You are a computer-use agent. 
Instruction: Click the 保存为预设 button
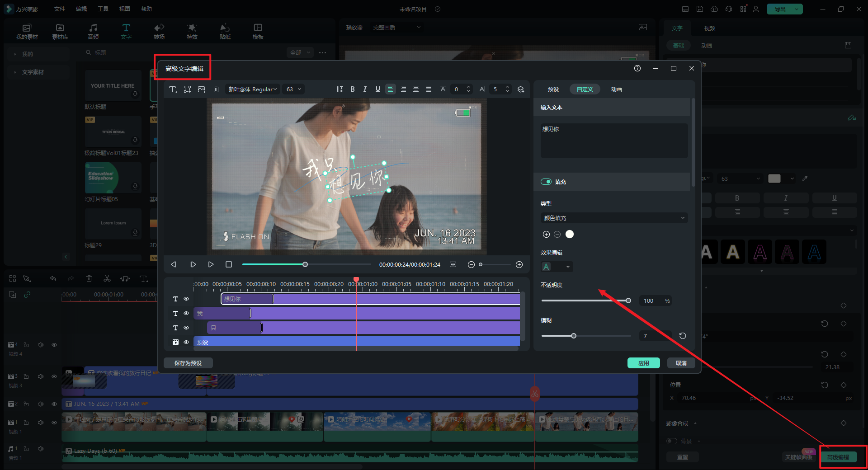pyautogui.click(x=188, y=363)
